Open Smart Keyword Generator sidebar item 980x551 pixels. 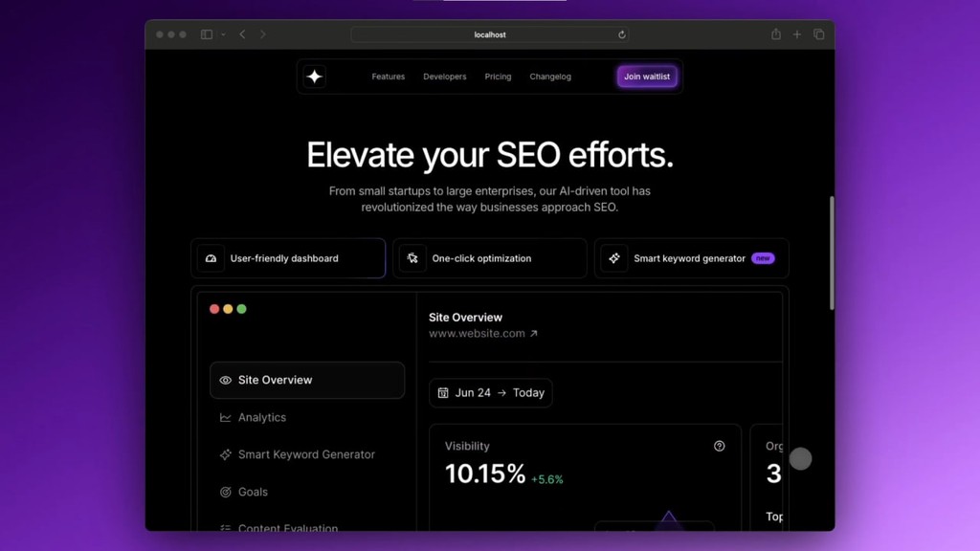click(x=307, y=454)
